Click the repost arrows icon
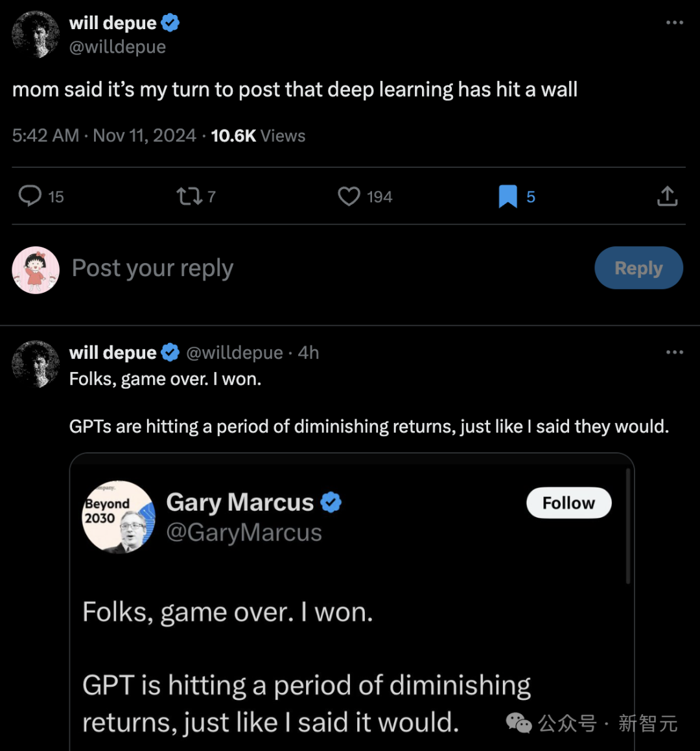Image resolution: width=700 pixels, height=751 pixels. pyautogui.click(x=189, y=196)
